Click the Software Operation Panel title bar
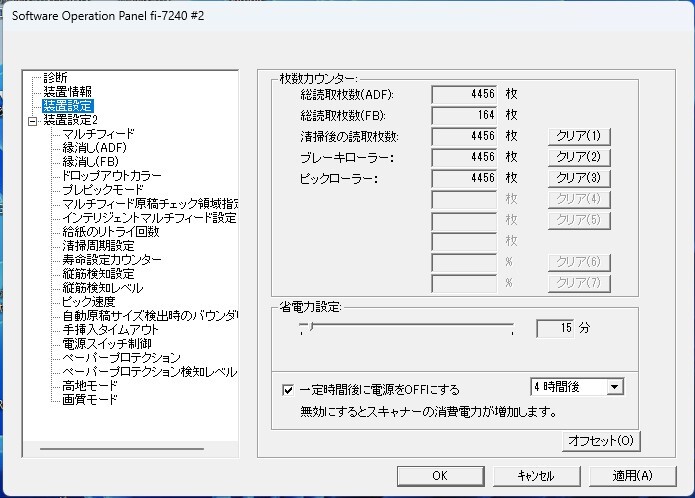695x498 pixels. click(x=348, y=16)
